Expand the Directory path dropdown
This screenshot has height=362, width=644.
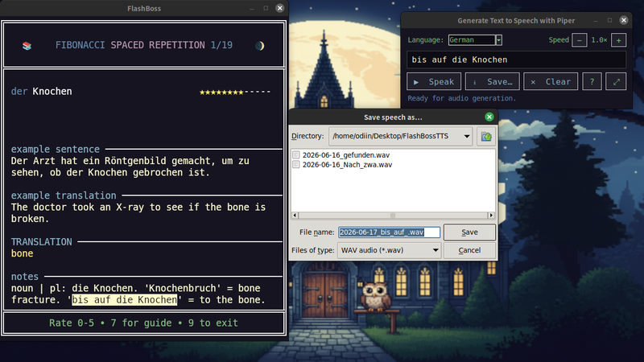point(467,136)
